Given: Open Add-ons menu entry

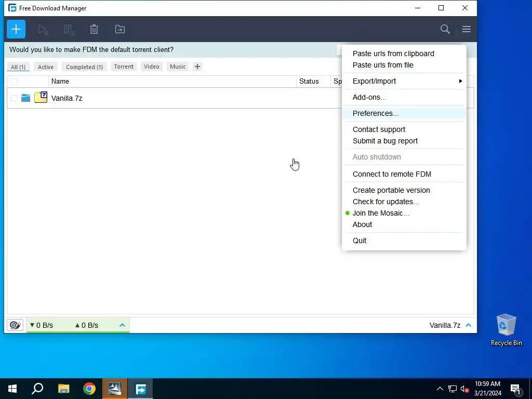Looking at the screenshot, I should tap(404, 97).
